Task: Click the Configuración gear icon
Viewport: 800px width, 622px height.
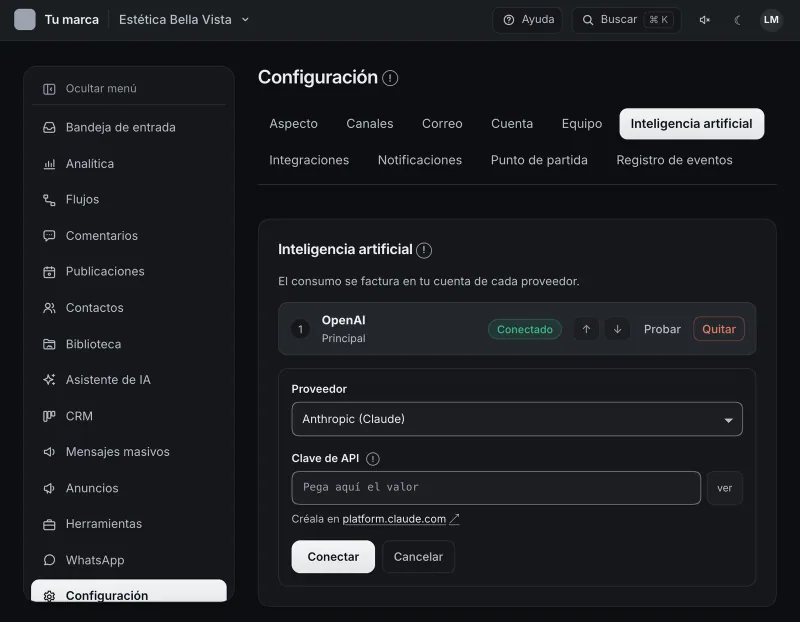Action: [x=49, y=596]
